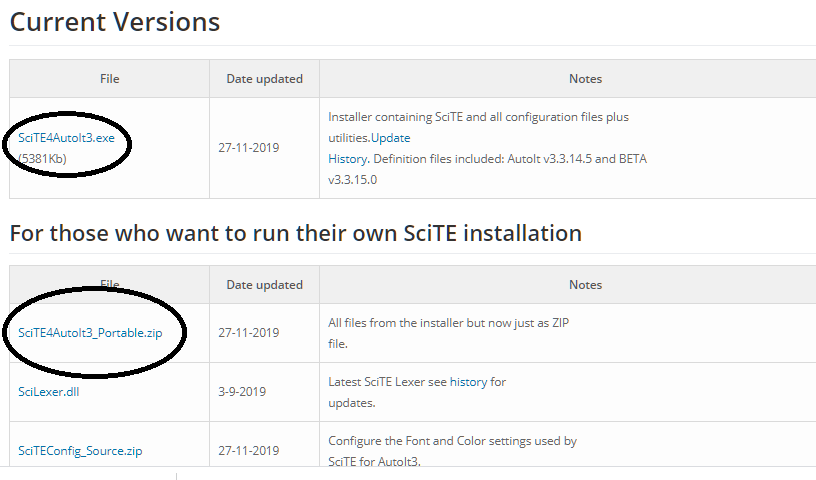This screenshot has height=480, width=816.
Task: Open the Update link in installer notes
Action: (x=390, y=138)
